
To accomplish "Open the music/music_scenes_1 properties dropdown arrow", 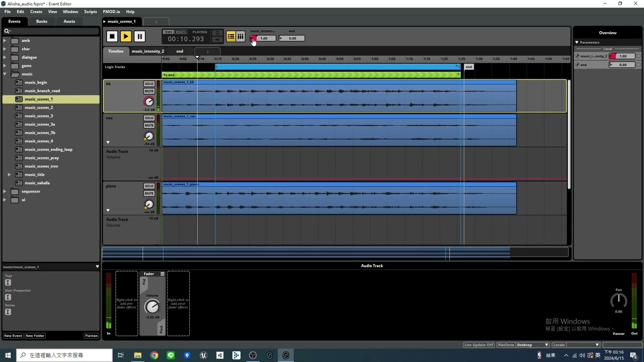I will [x=97, y=267].
